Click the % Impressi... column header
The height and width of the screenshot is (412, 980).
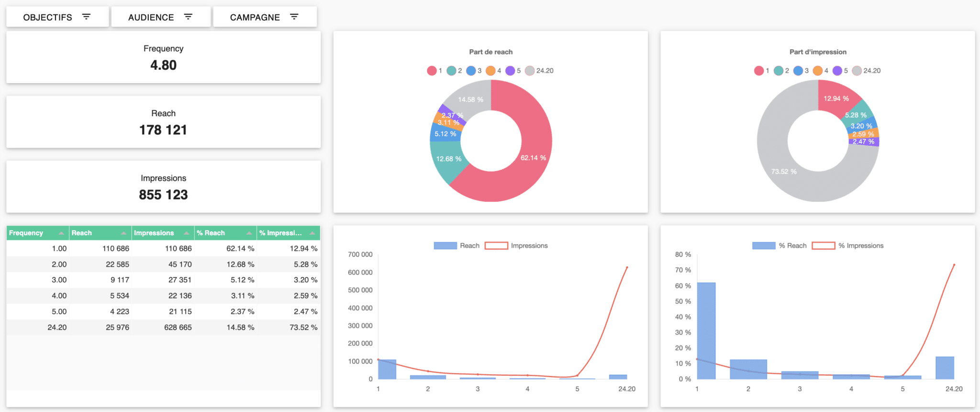tap(289, 233)
